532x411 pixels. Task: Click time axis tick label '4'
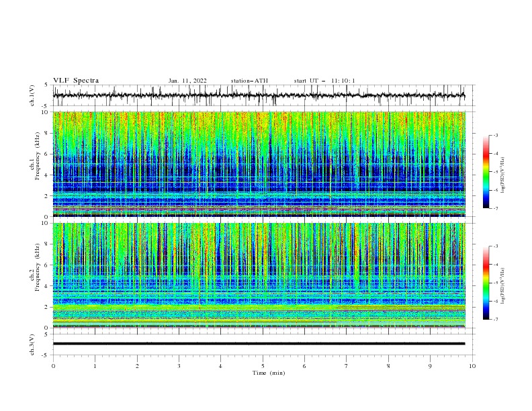pos(220,366)
